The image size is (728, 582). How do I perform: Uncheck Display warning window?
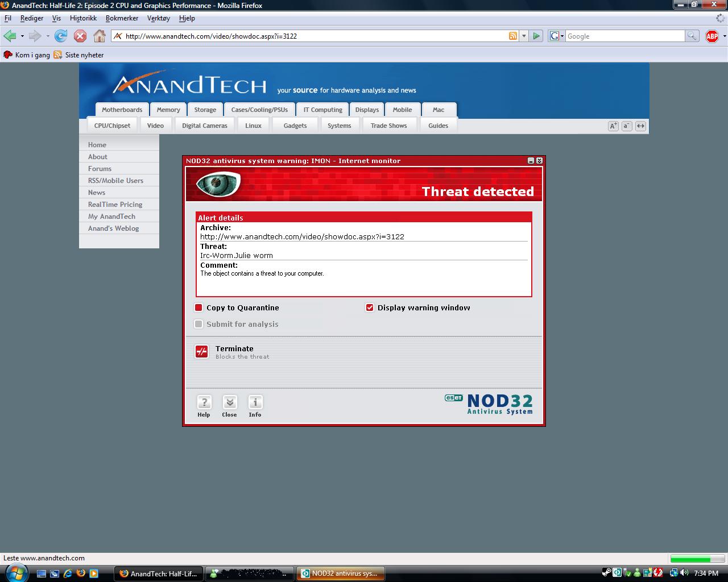[370, 307]
